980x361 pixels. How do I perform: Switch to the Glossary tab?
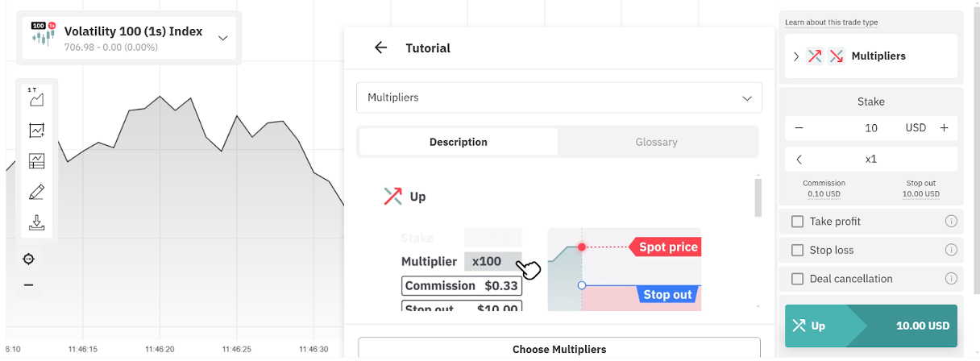pos(656,142)
